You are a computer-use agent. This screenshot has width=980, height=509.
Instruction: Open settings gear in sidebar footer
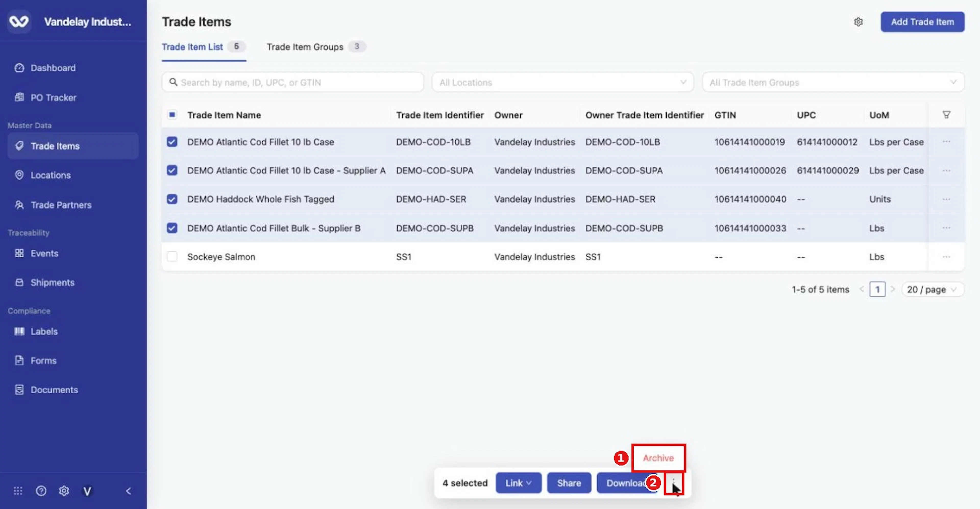click(64, 491)
